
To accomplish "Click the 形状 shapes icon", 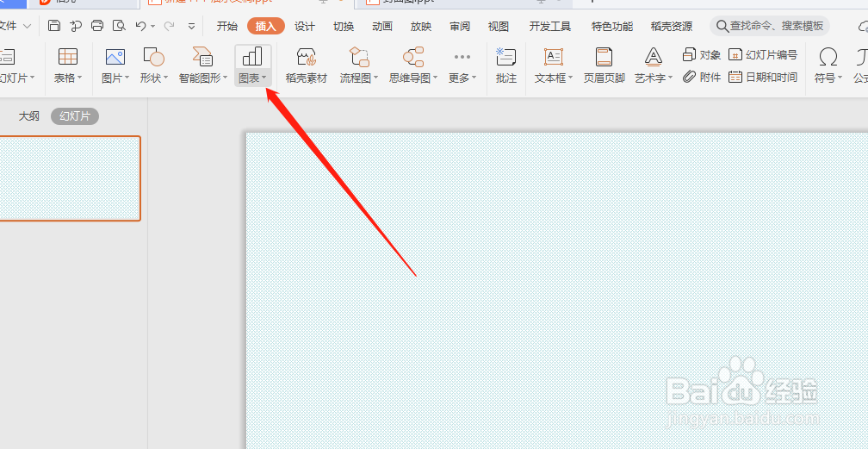I will pos(153,57).
